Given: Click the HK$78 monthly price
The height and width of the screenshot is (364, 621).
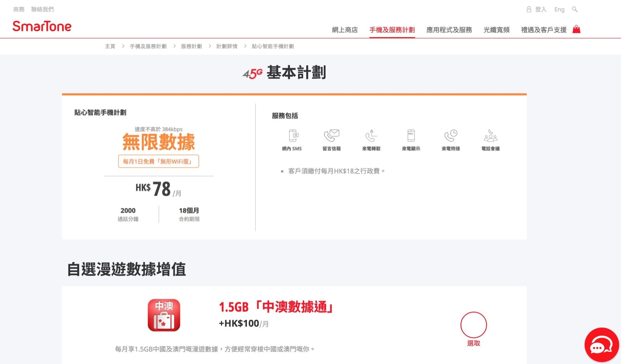Looking at the screenshot, I should (x=158, y=189).
